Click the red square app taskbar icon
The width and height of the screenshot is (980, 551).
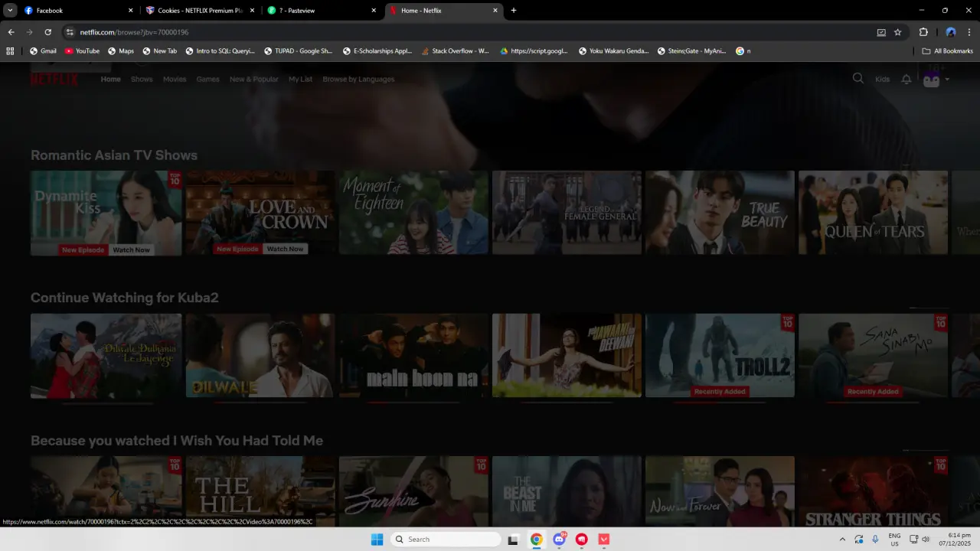604,540
